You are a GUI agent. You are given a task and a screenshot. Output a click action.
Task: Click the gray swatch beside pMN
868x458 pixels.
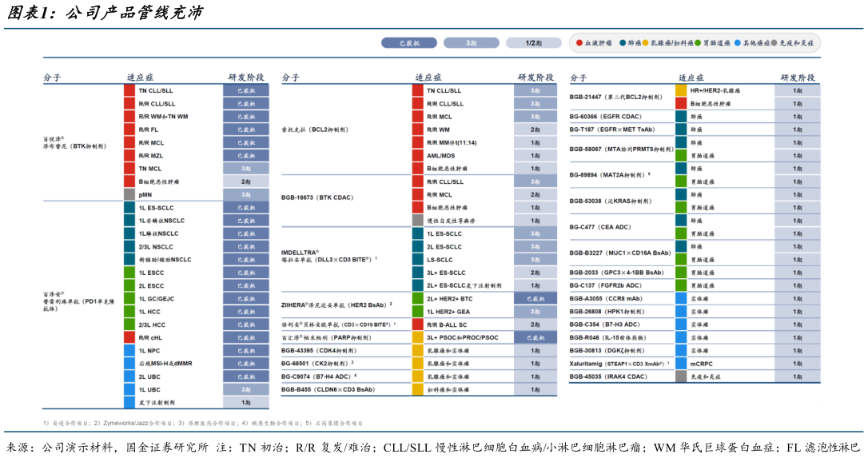click(x=129, y=194)
